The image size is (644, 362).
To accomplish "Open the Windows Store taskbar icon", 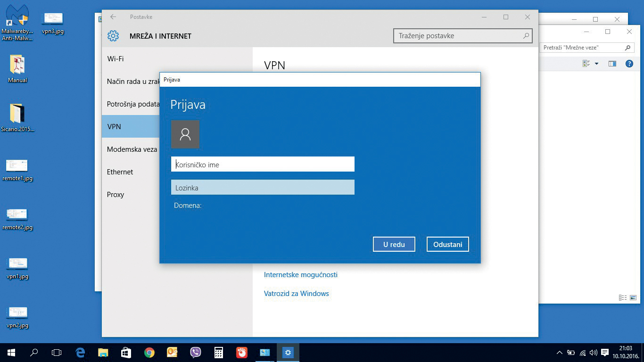I will point(126,353).
